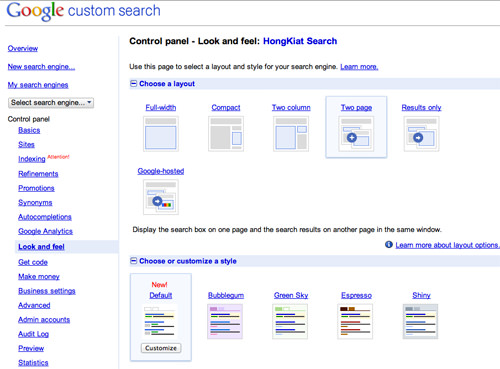Open the Sites settings page
This screenshot has height=369, width=500.
(x=26, y=145)
